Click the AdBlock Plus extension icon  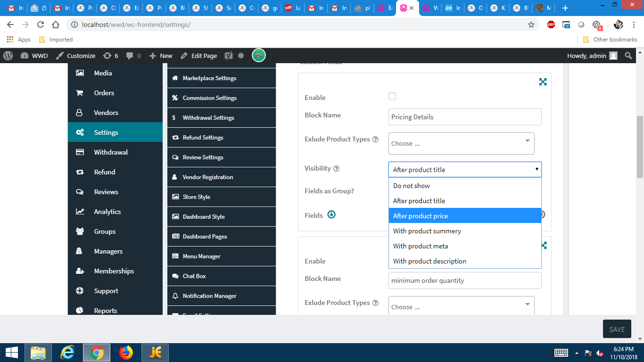(551, 25)
